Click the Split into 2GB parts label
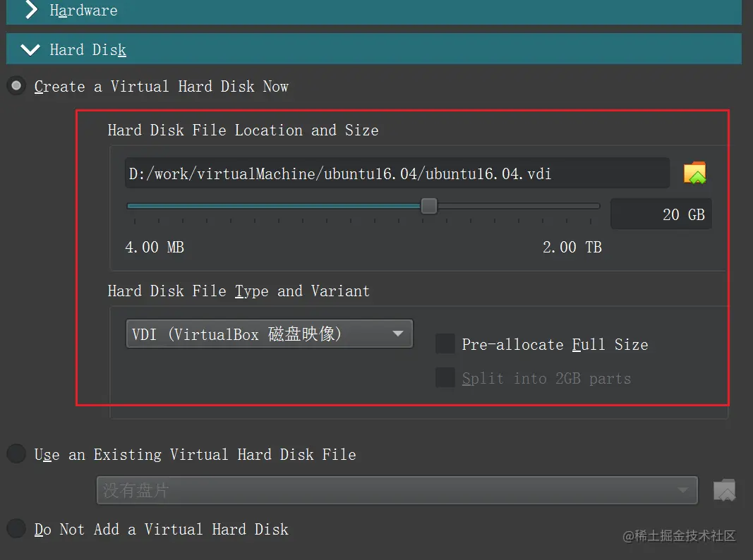The height and width of the screenshot is (560, 753). point(546,379)
